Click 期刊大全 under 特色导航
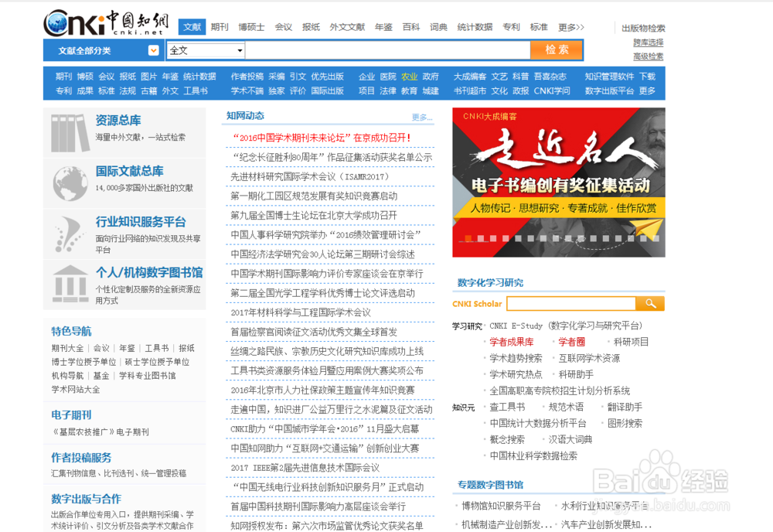This screenshot has height=532, width=773. pos(67,348)
